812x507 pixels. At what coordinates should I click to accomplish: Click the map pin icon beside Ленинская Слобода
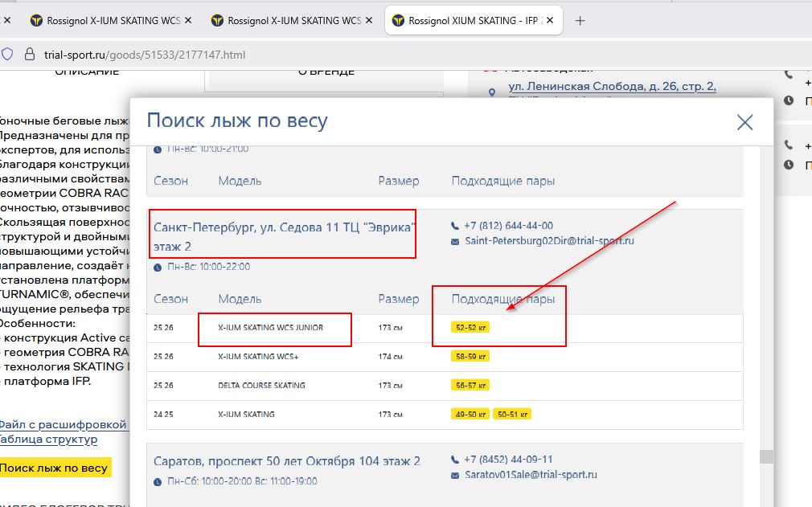pos(492,92)
